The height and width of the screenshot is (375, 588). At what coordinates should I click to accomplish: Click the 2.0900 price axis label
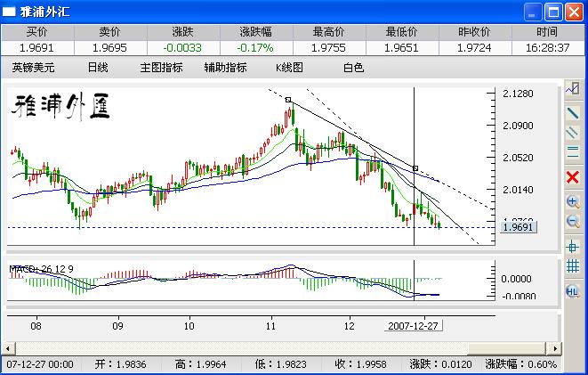point(518,126)
